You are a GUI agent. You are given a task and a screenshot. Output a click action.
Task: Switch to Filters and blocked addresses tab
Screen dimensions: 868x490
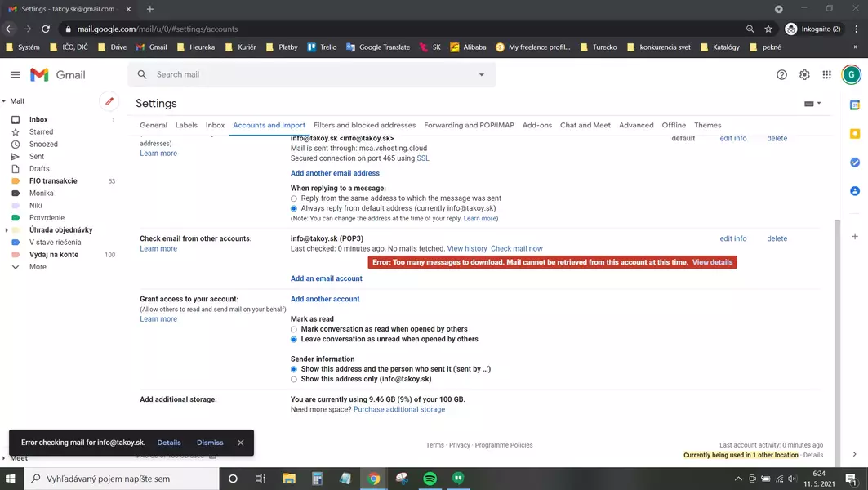pyautogui.click(x=364, y=125)
